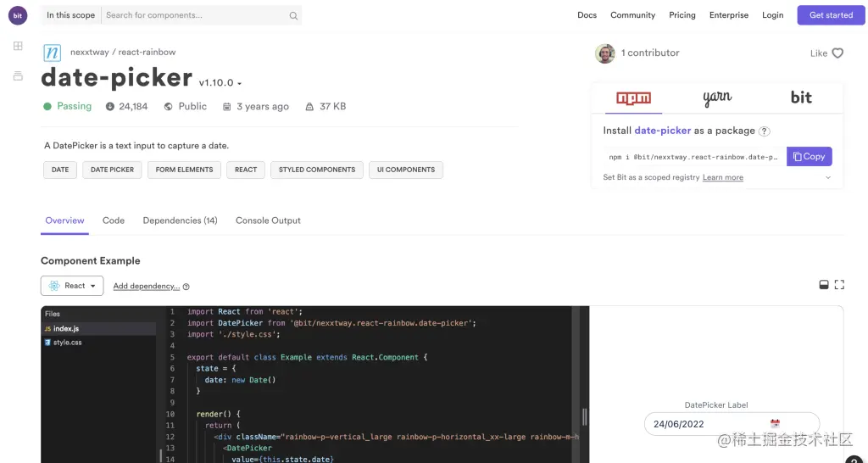Select the npm install tab

[633, 98]
